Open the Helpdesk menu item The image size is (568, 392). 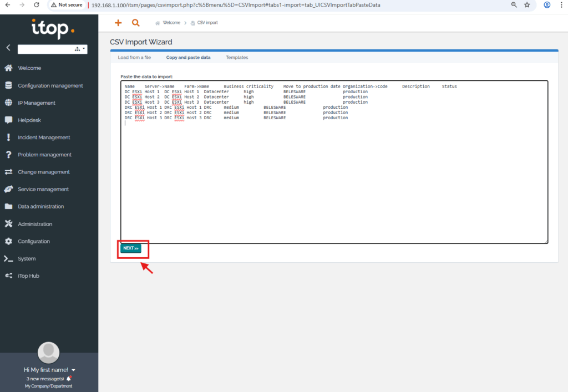(29, 120)
